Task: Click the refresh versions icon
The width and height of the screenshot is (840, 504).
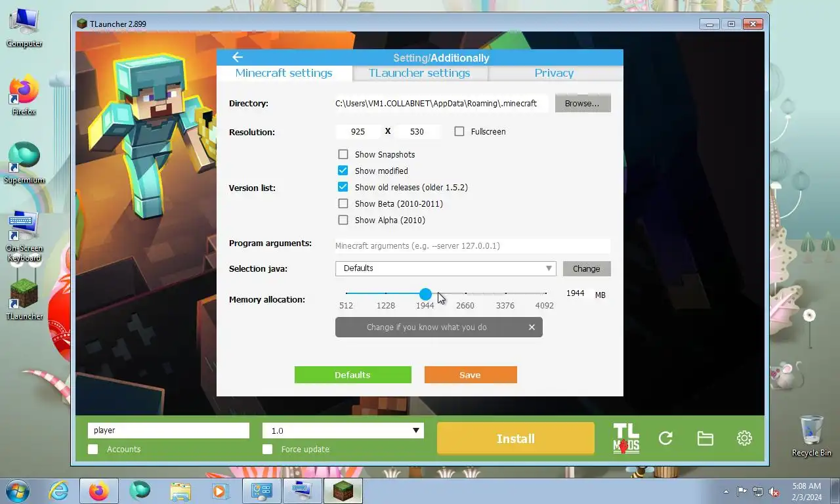Action: point(665,438)
